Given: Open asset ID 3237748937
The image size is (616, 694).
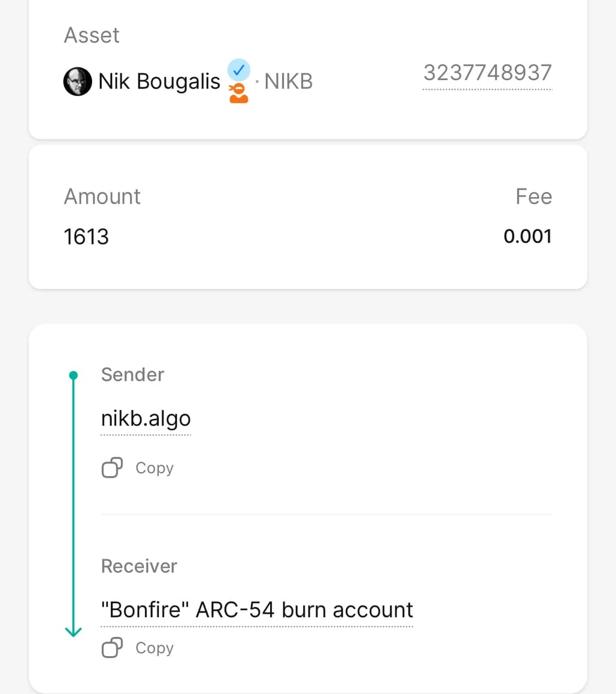Looking at the screenshot, I should point(487,73).
